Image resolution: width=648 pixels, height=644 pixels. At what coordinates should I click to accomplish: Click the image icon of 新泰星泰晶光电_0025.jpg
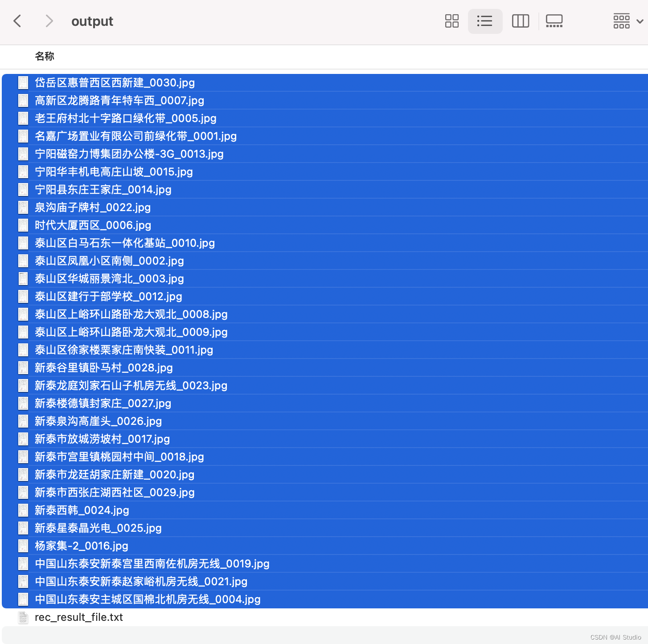(23, 528)
